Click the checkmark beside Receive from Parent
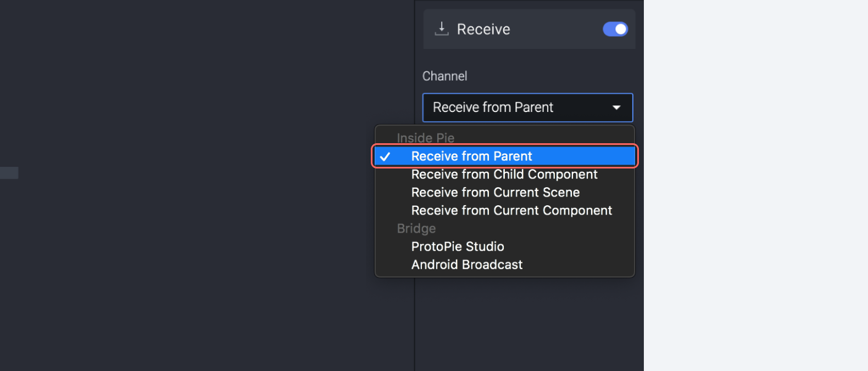The image size is (868, 371). [x=386, y=156]
